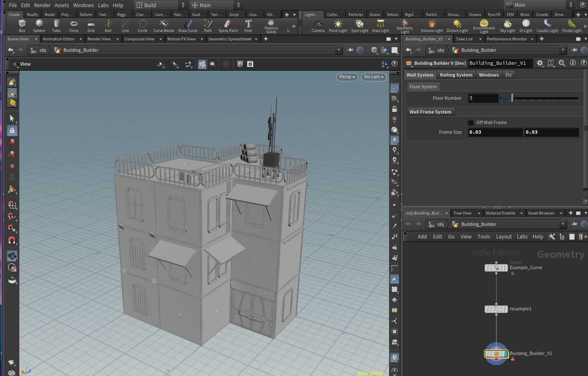This screenshot has height=376, width=588.
Task: Open the parameter gear settings menu
Action: 540,63
